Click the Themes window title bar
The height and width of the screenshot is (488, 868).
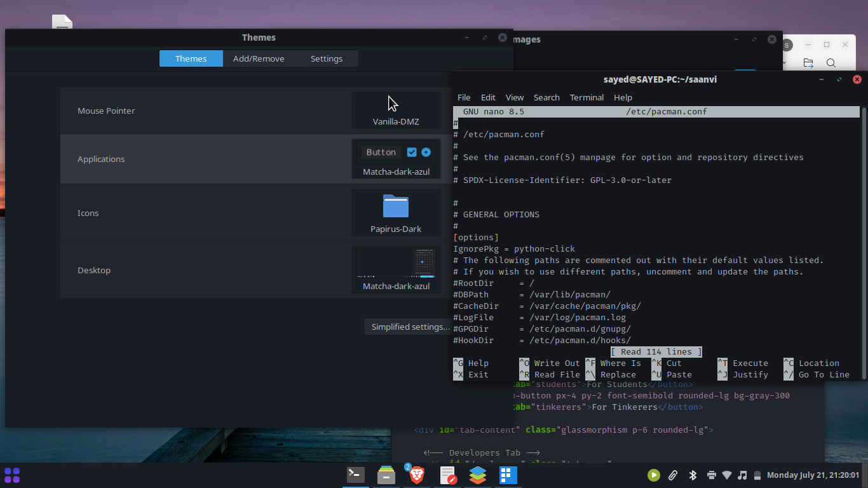[259, 37]
